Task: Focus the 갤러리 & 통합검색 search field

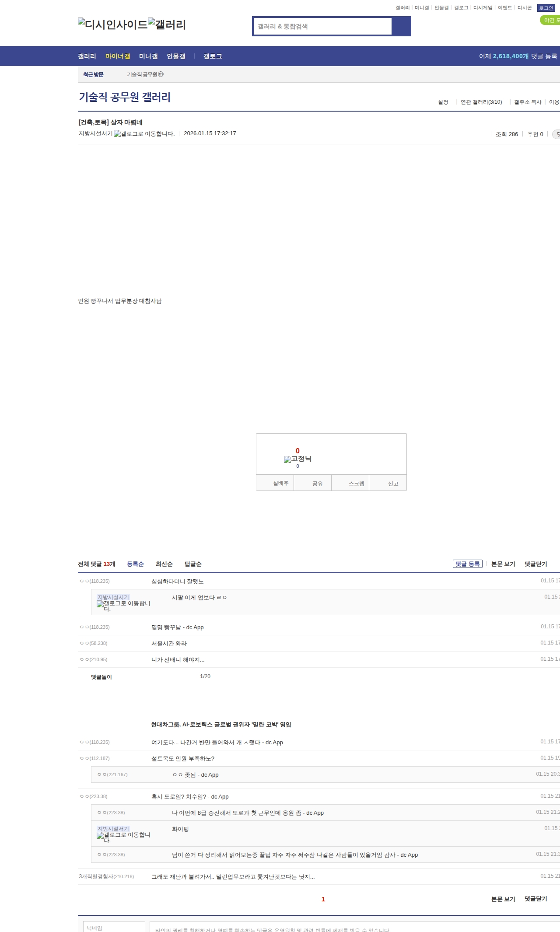Action: [322, 26]
